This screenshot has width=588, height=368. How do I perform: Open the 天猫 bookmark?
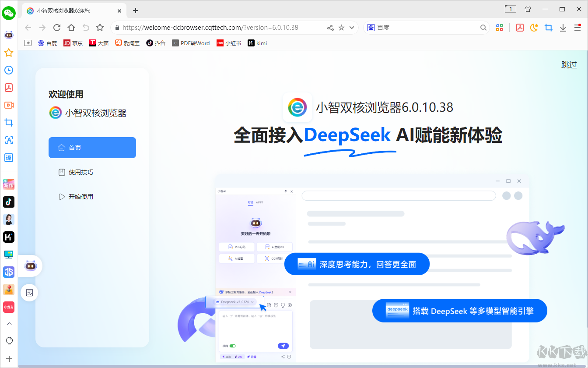pyautogui.click(x=99, y=43)
